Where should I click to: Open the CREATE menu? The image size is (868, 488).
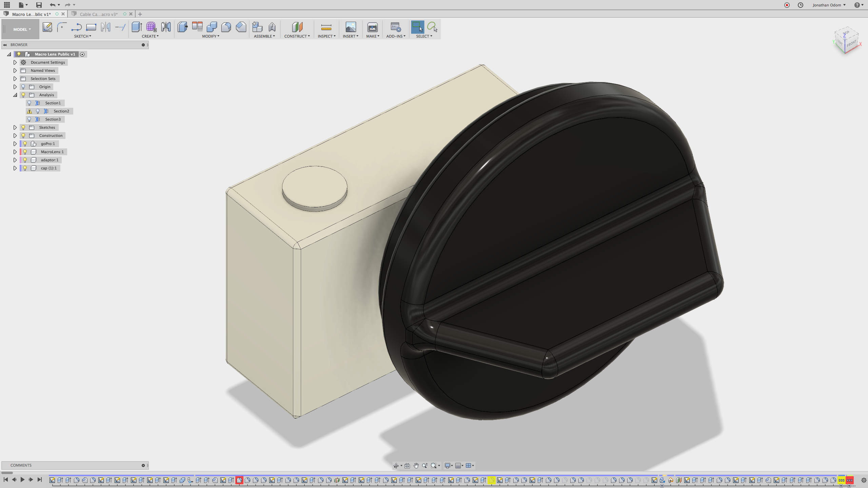pos(150,36)
